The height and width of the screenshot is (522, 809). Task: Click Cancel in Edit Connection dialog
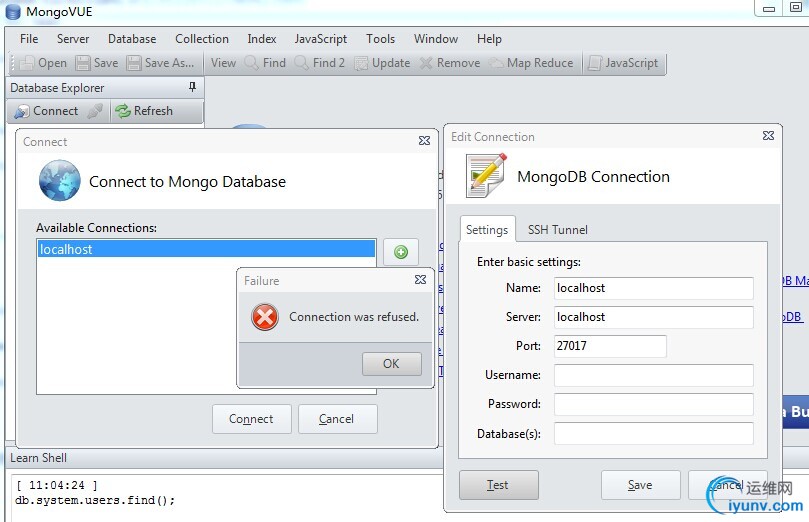727,485
